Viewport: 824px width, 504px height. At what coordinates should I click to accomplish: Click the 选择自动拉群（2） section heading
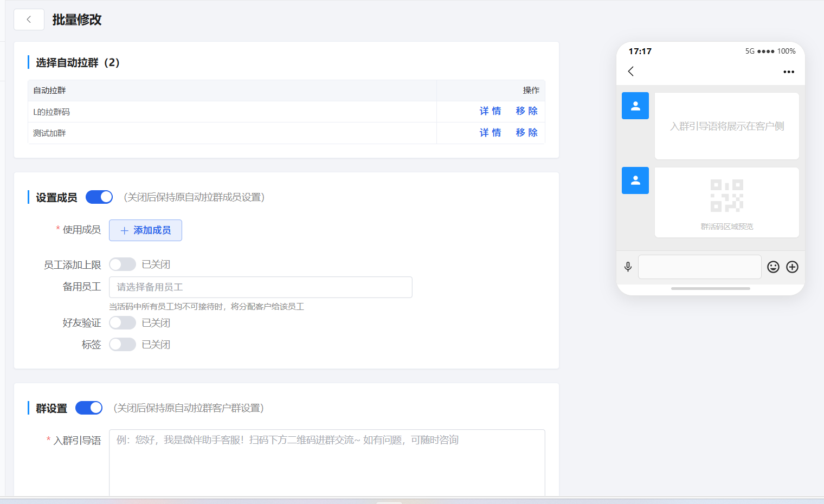tap(78, 63)
